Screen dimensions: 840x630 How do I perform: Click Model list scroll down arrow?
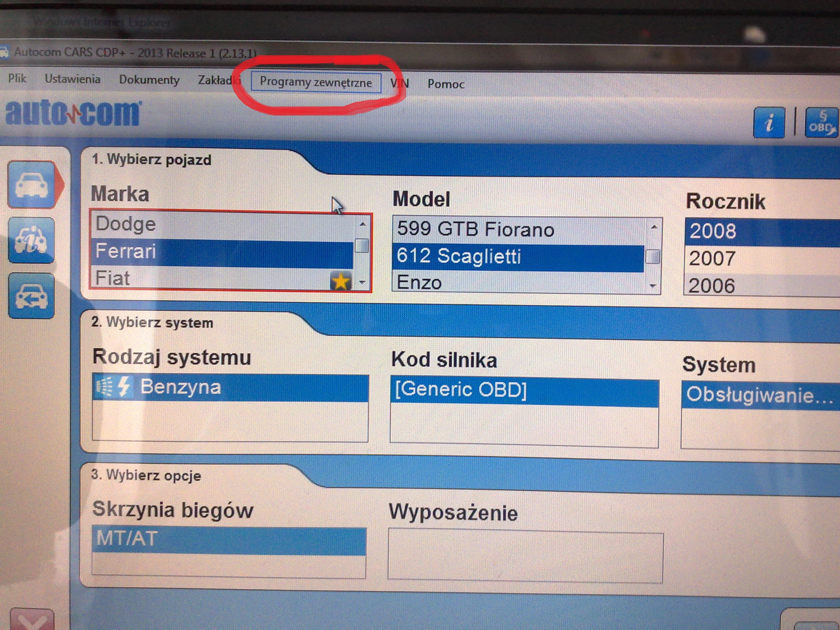[x=653, y=285]
